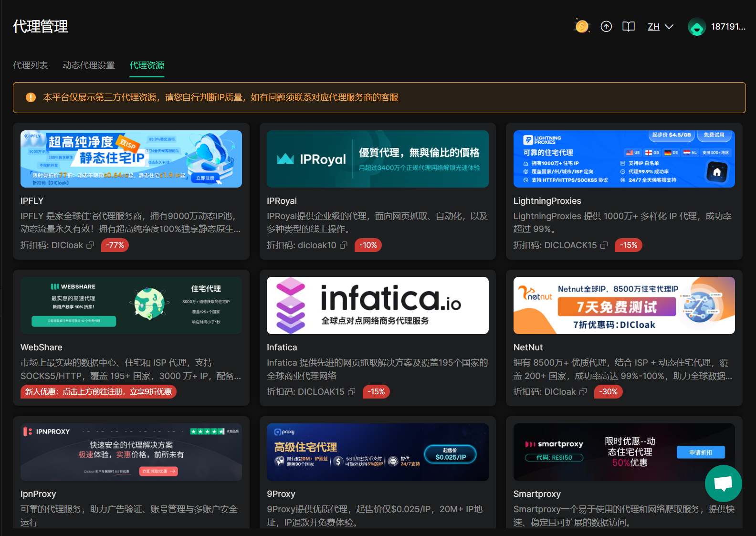Click the Infatica provider title

(282, 347)
